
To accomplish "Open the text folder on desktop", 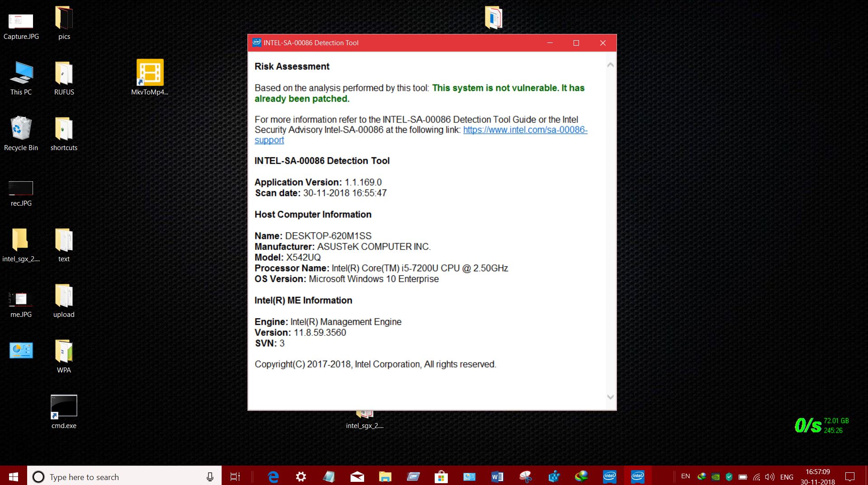I will (x=64, y=245).
